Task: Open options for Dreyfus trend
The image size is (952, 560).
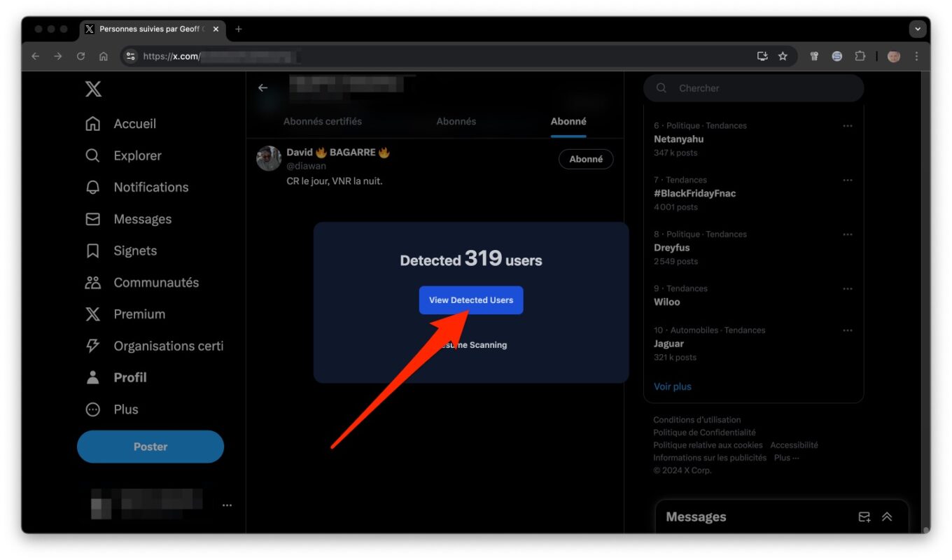Action: (848, 234)
